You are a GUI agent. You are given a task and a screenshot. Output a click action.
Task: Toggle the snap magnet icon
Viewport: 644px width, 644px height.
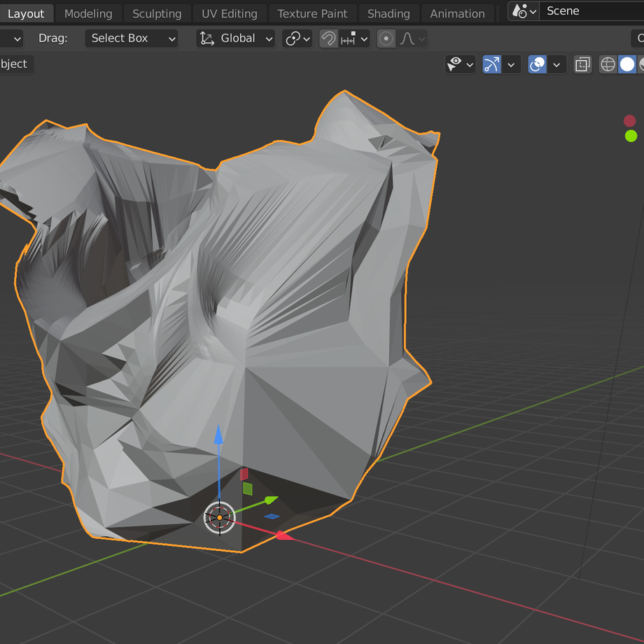coord(328,38)
